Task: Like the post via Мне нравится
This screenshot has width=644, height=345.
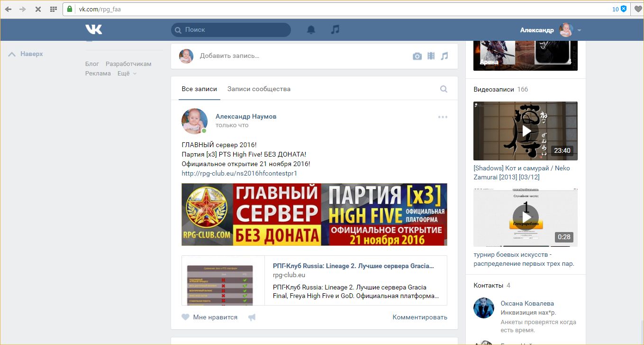Action: [209, 317]
